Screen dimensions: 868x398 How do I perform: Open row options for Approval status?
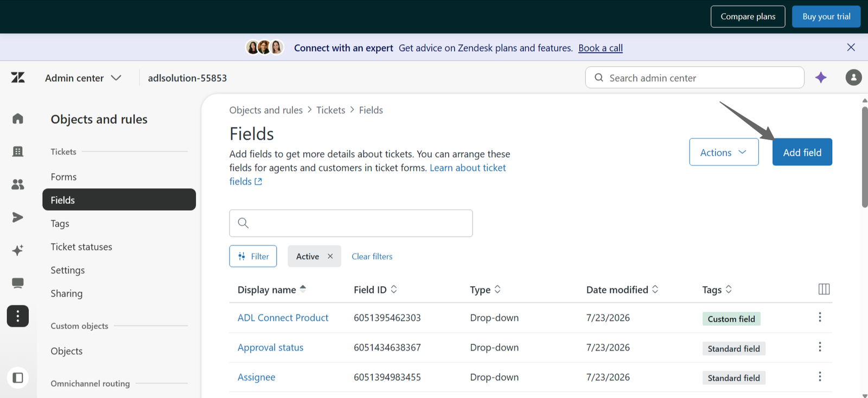coord(820,347)
